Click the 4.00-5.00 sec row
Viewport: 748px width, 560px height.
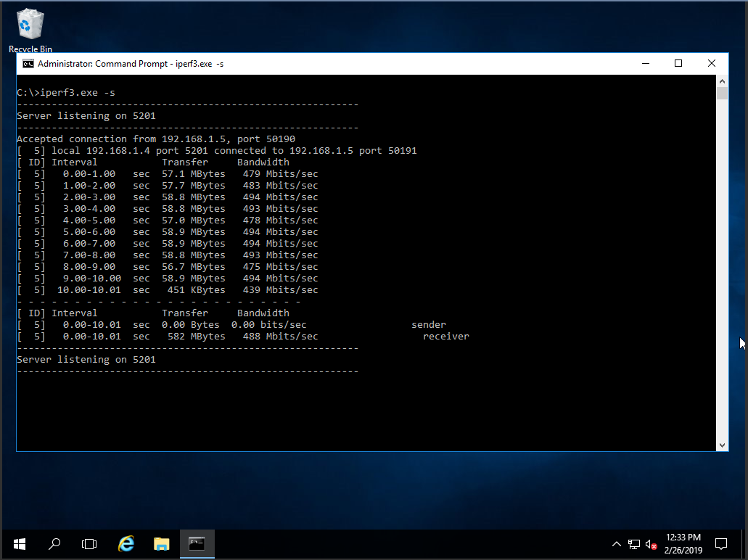tap(168, 221)
